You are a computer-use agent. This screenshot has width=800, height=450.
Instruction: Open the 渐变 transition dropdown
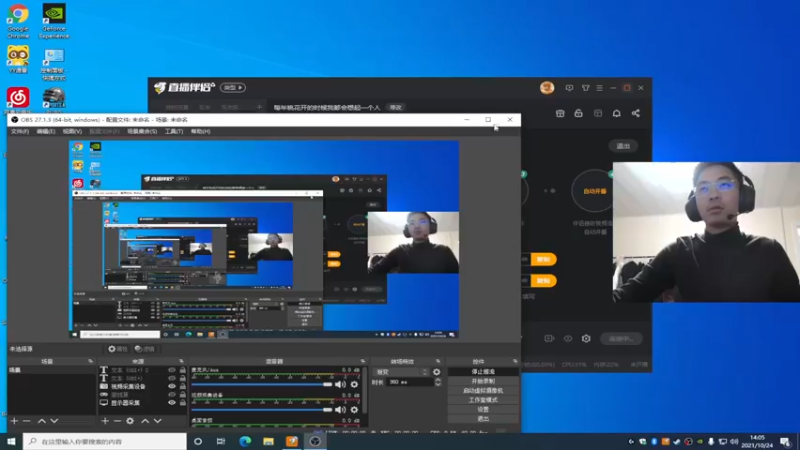coord(401,372)
